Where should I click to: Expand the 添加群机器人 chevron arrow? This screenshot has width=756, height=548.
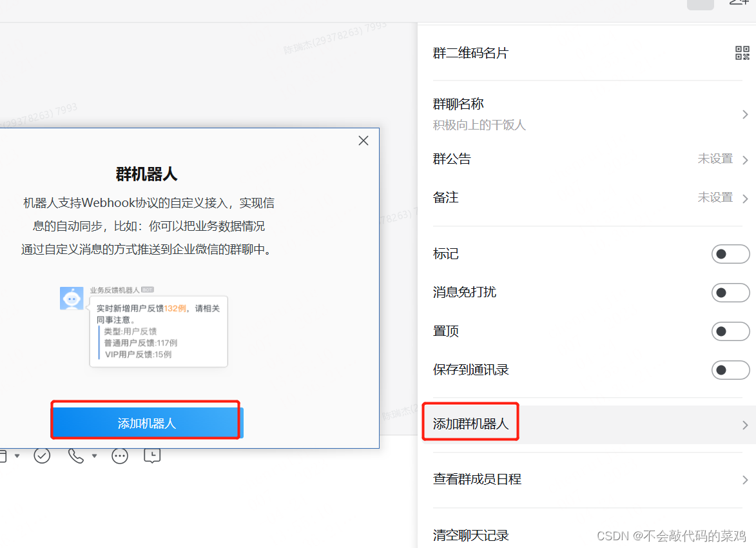tap(745, 424)
